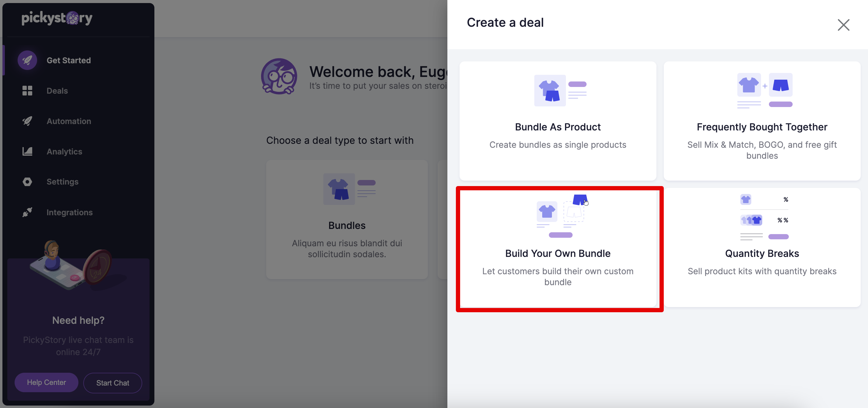Click the Build Your Own Bundle option
The image size is (868, 408).
[558, 249]
